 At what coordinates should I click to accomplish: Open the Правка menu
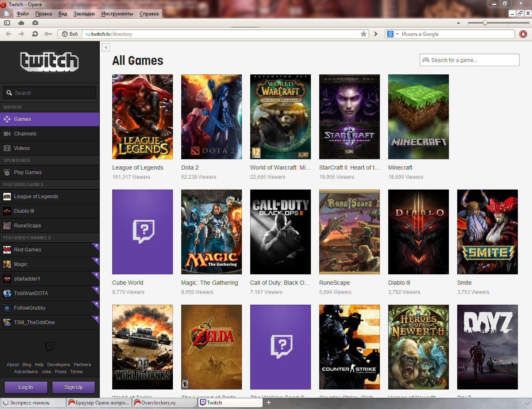[x=44, y=14]
